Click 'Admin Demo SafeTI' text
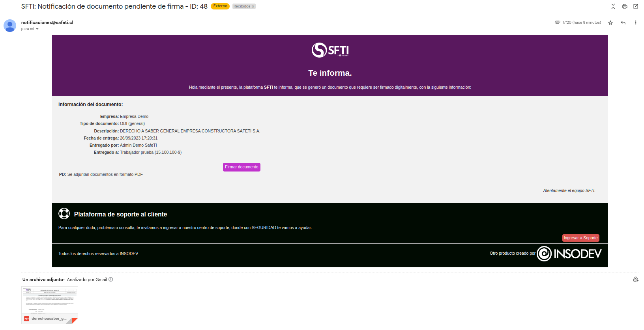Screen dimensions: 644x330 pyautogui.click(x=139, y=145)
